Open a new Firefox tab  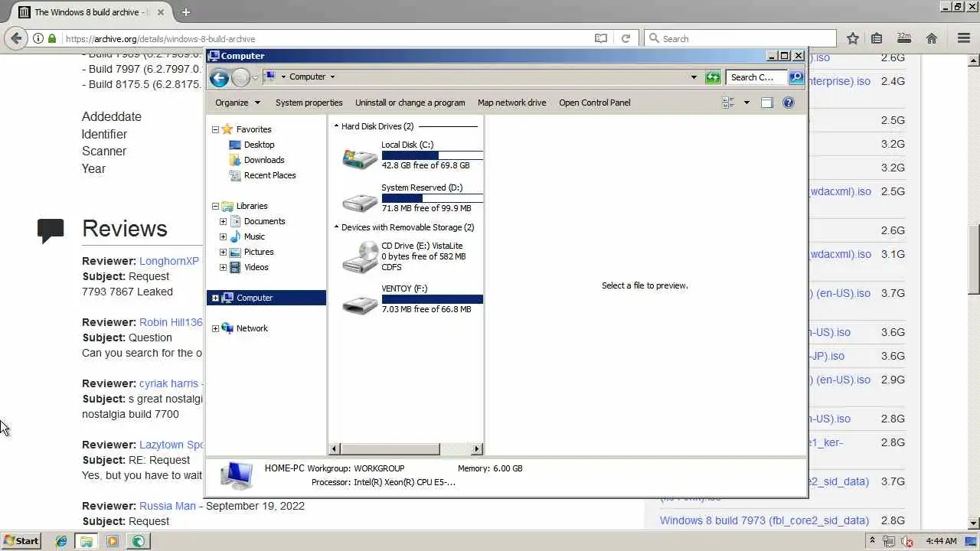pyautogui.click(x=185, y=11)
